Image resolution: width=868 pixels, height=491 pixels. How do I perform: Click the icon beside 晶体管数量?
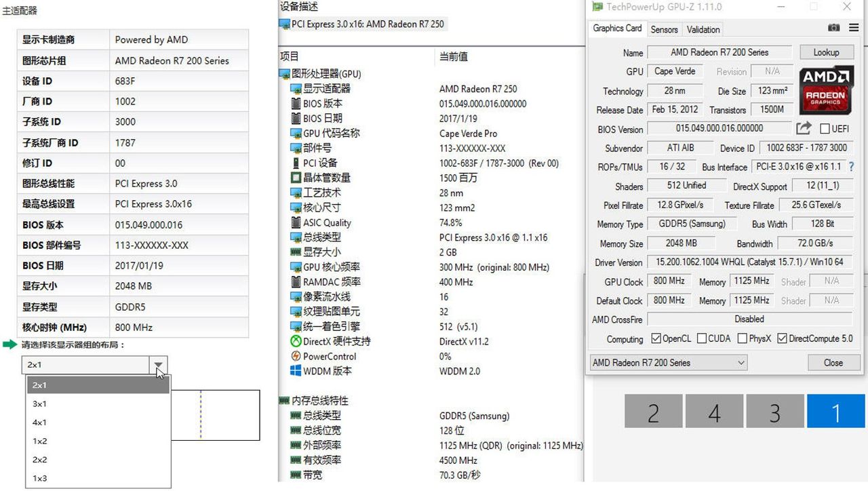pos(296,178)
